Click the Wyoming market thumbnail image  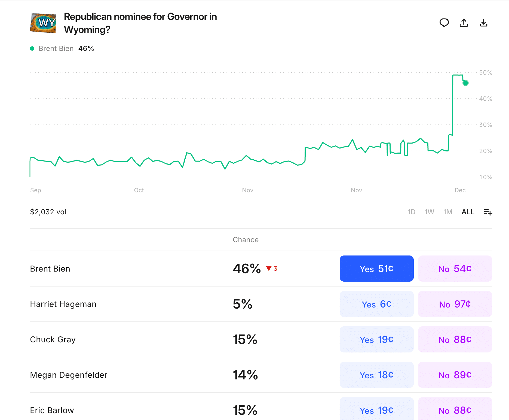point(43,23)
